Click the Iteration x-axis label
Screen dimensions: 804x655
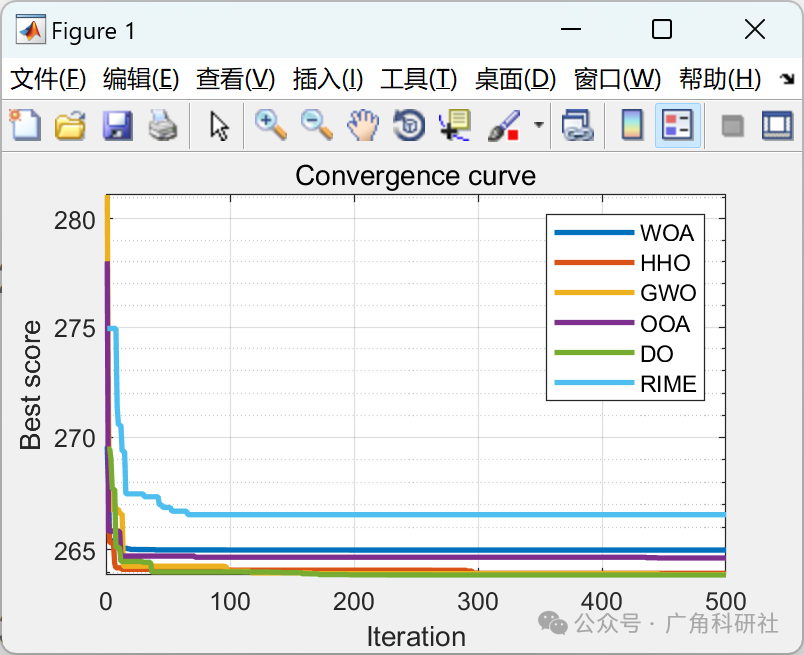coord(416,637)
